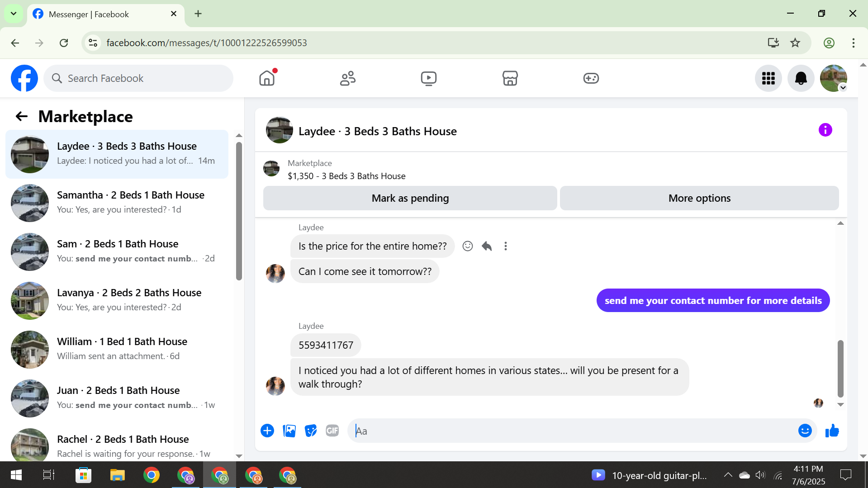Select the Messenger | Facebook tab
Screen dimensions: 868x488
pos(106,14)
